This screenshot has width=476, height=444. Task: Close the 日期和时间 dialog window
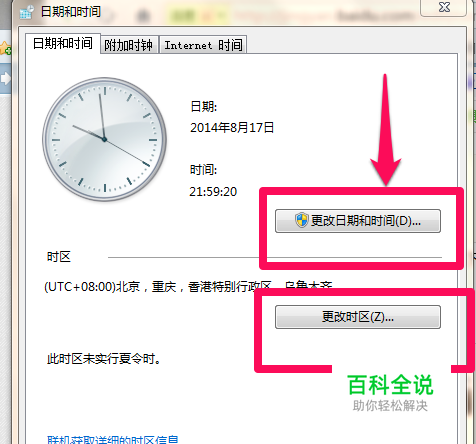coord(444,7)
